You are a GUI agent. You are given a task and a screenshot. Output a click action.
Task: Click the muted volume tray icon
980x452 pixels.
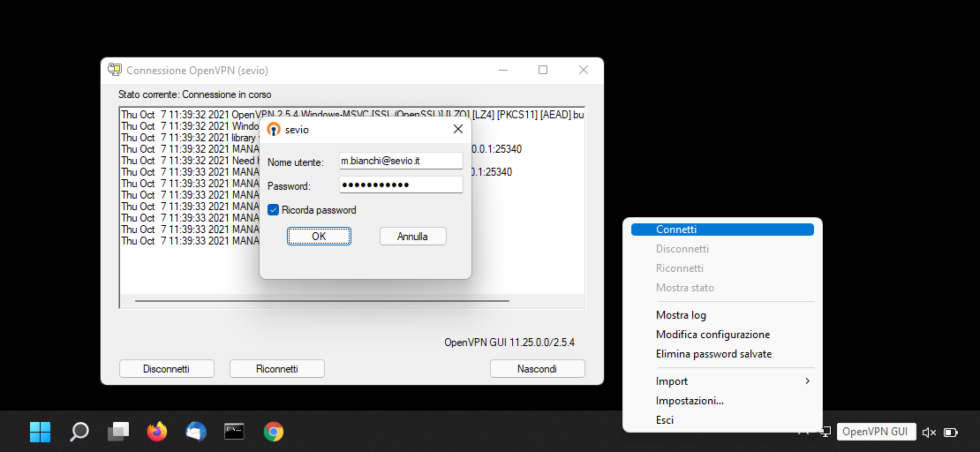click(930, 432)
